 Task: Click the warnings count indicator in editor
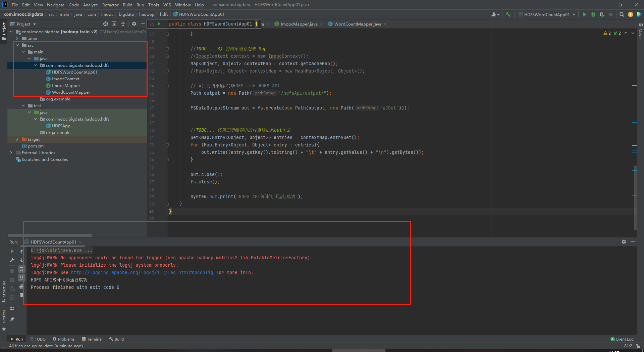[x=607, y=33]
